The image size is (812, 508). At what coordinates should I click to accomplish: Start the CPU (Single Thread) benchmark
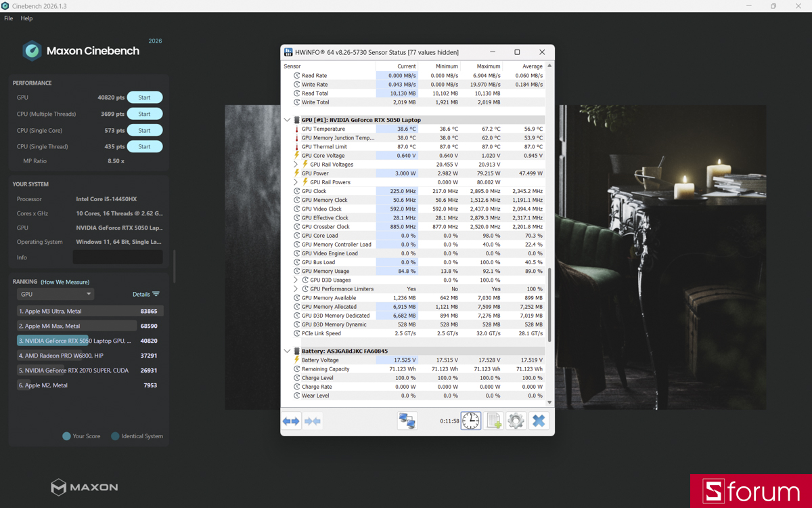pos(144,146)
